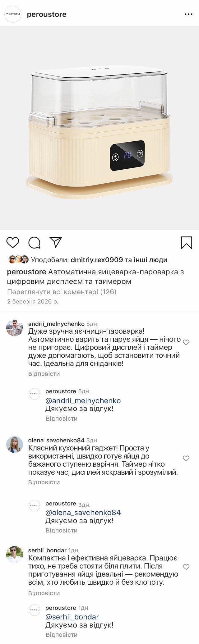
Task: Like serhii_bondar's comment
Action: click(186, 567)
